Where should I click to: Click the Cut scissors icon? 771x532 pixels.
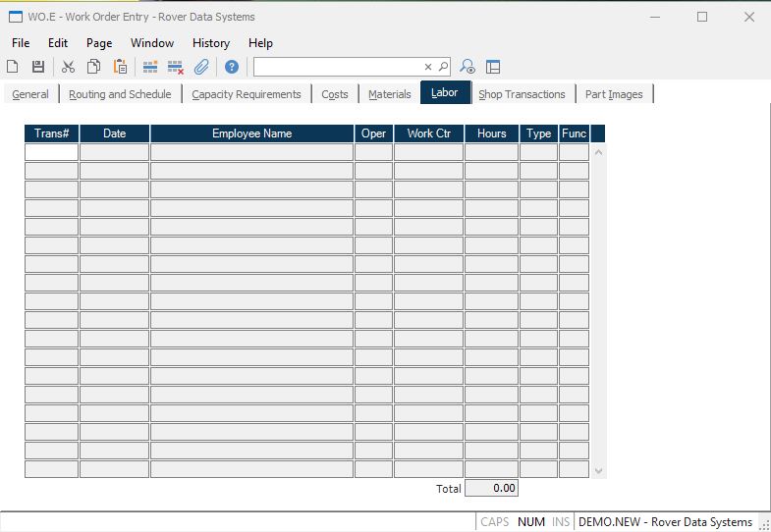click(68, 67)
